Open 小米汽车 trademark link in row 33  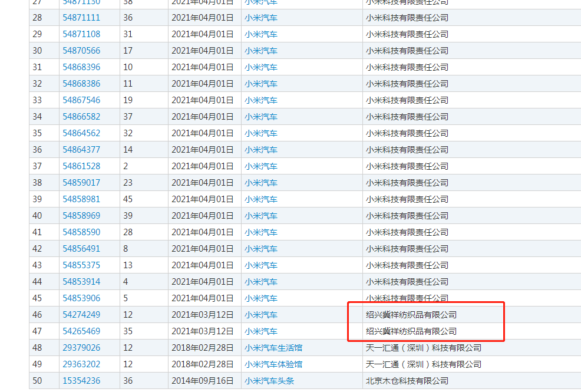point(261,100)
